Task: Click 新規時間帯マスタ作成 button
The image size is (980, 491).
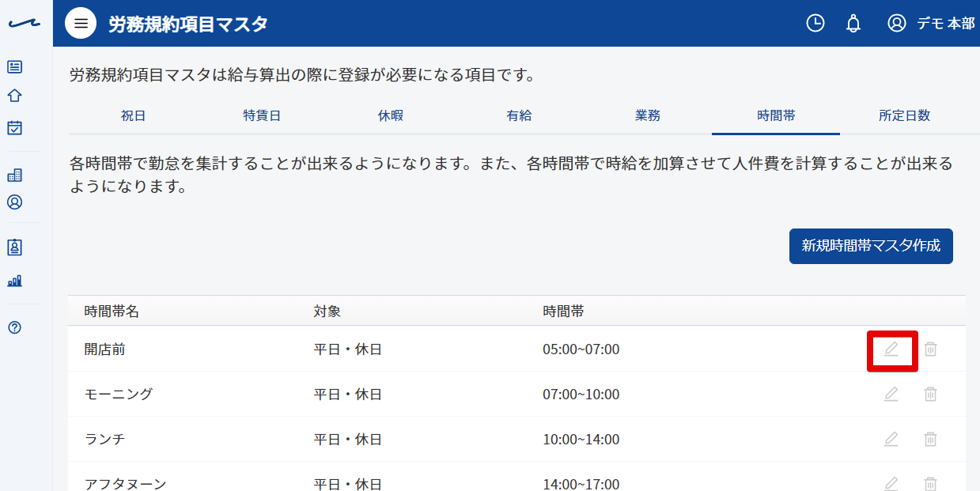Action: (871, 246)
